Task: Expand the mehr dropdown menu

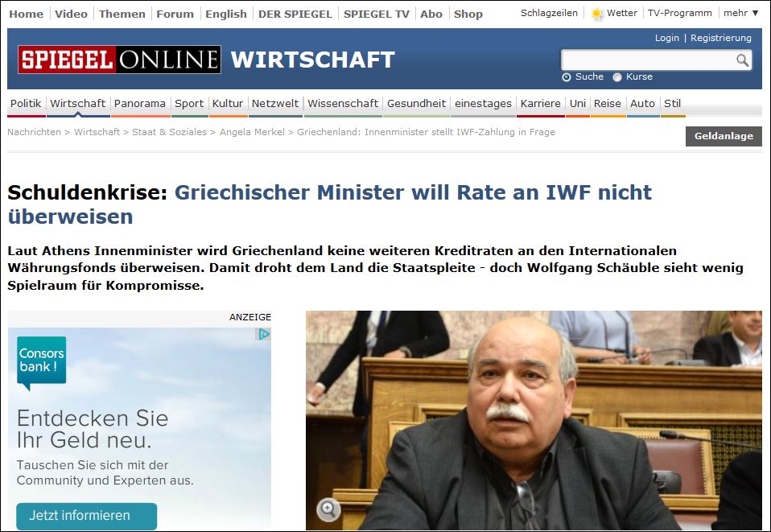Action: point(740,14)
